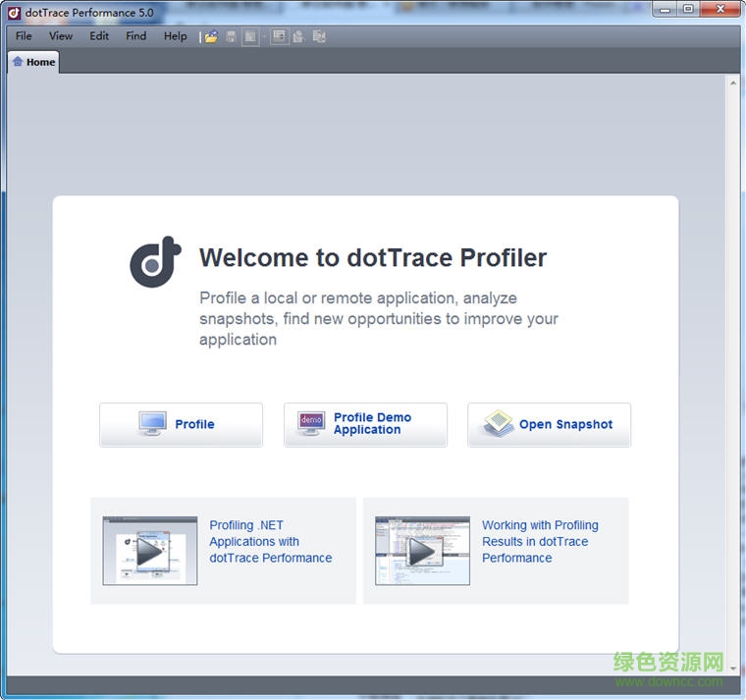
Task: Click the snapshot layers icon
Action: (498, 423)
